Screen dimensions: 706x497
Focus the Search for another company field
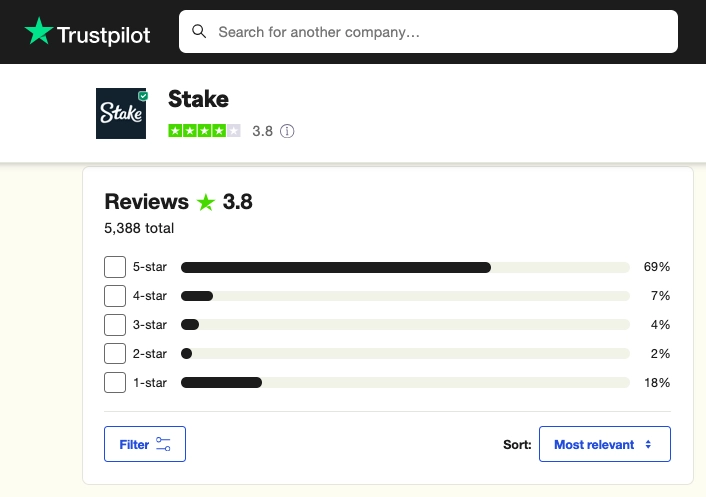428,32
